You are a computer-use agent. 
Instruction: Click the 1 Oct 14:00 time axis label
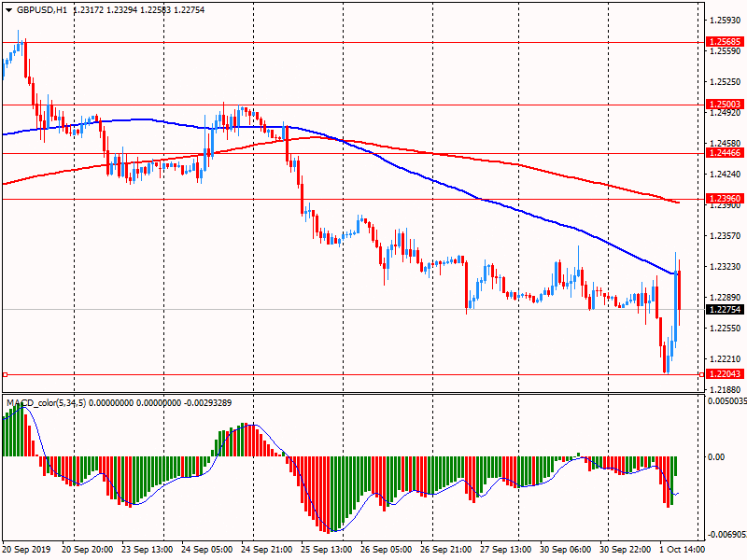(683, 550)
